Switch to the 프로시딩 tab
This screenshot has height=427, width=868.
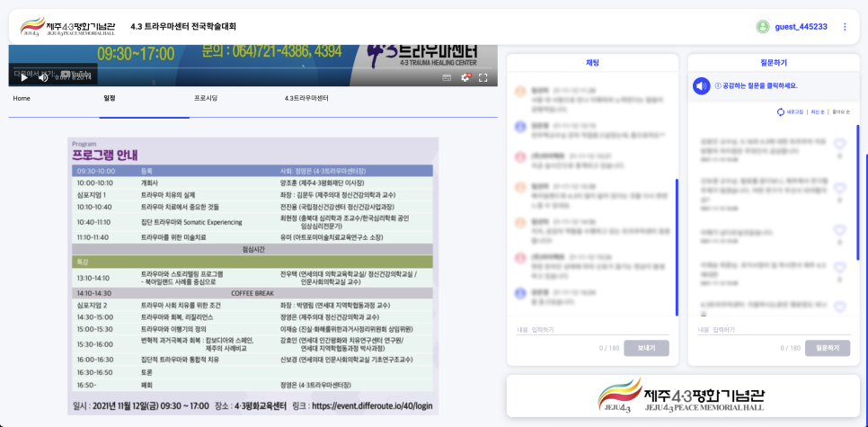pos(206,99)
